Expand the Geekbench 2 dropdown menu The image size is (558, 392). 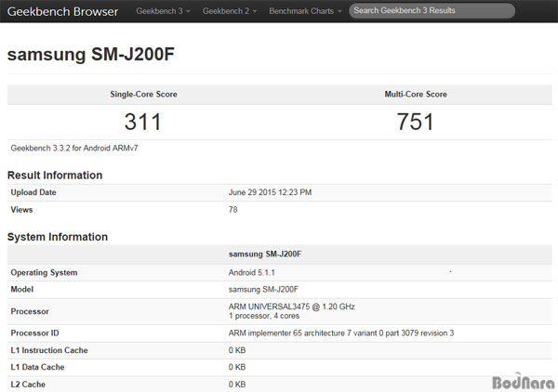(230, 11)
